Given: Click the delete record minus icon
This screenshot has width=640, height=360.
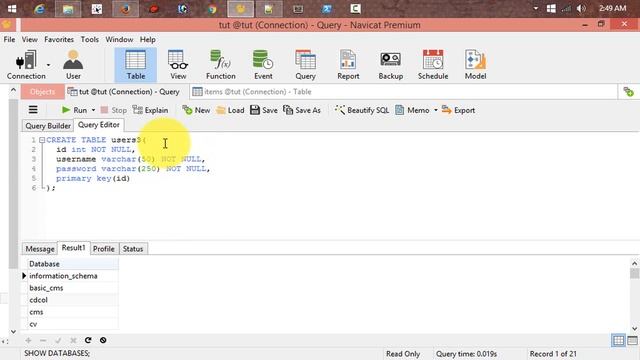Looking at the screenshot, I should 43,340.
